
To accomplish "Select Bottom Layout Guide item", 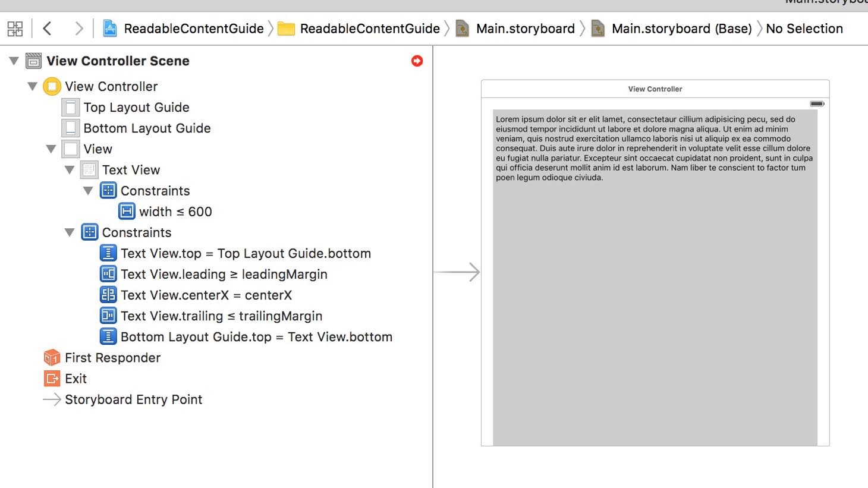I will pyautogui.click(x=136, y=128).
